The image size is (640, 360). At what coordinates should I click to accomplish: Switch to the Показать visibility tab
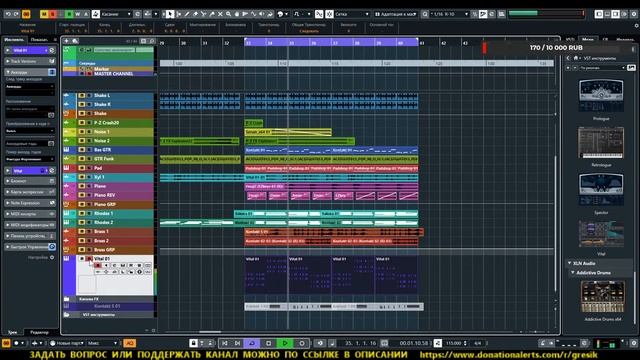[39, 40]
